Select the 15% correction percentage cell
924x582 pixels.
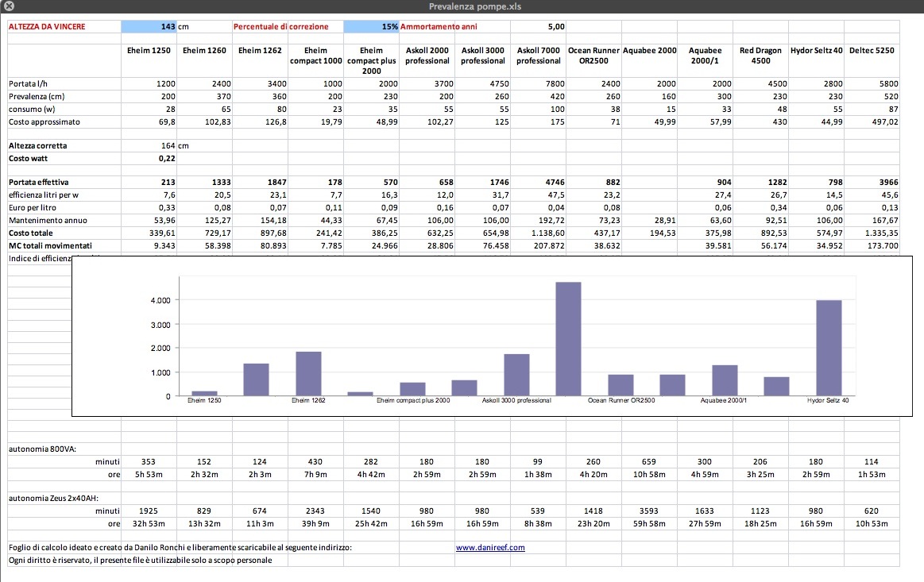371,26
